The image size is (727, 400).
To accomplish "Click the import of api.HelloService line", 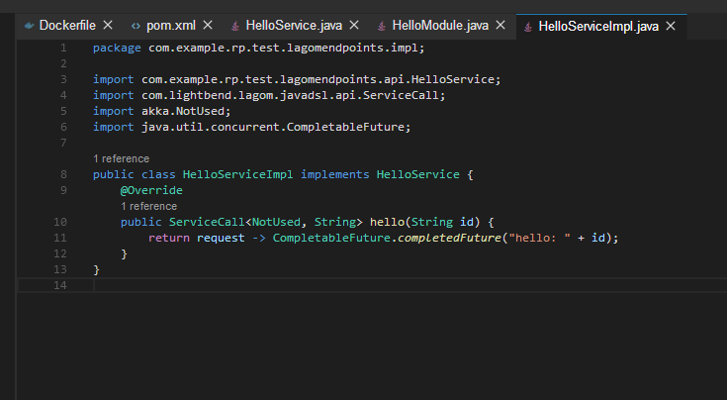I will (x=297, y=79).
